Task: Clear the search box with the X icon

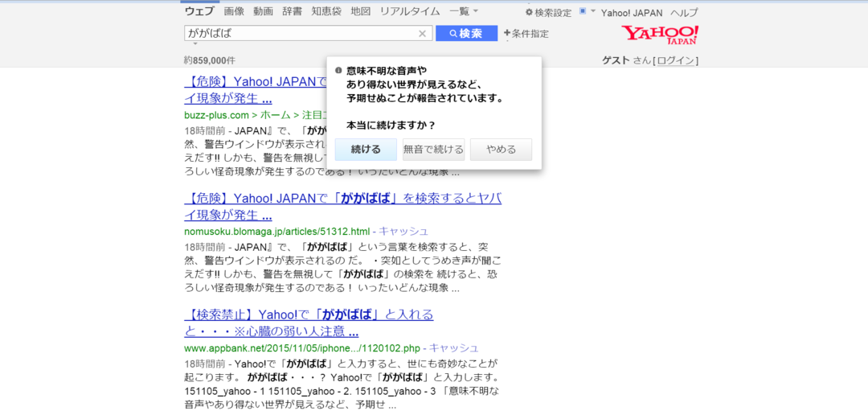Action: click(x=422, y=34)
